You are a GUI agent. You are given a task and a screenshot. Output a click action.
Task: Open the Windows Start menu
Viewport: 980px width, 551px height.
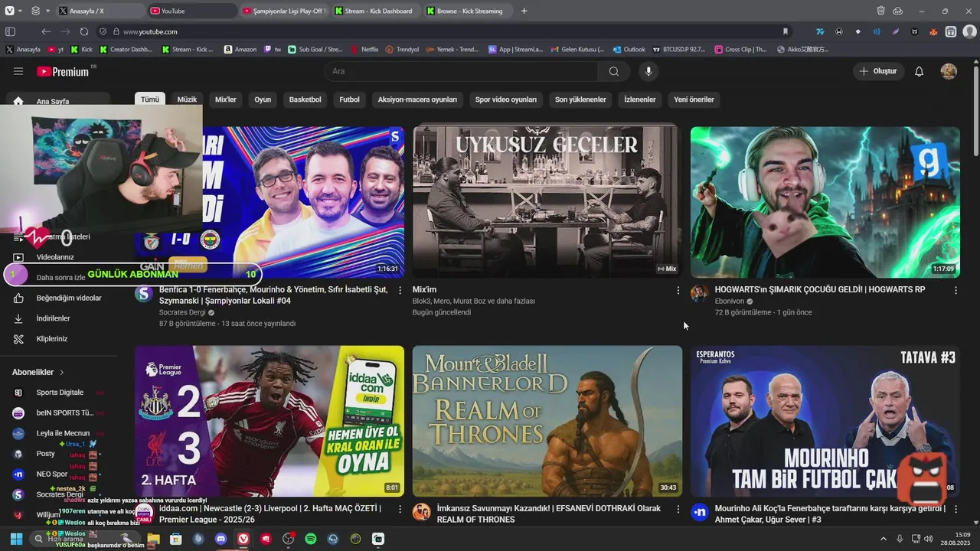(x=16, y=539)
